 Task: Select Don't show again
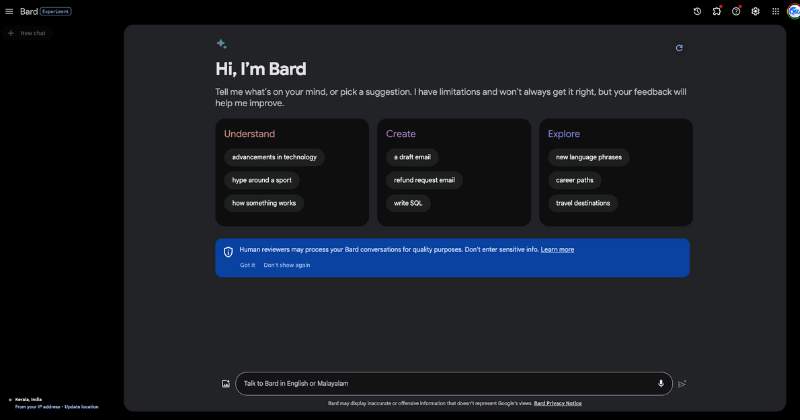point(287,265)
